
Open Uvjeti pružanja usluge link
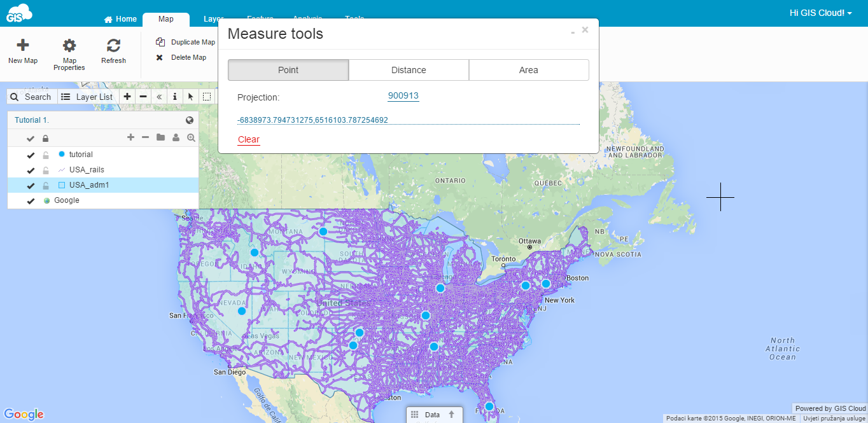coord(834,419)
